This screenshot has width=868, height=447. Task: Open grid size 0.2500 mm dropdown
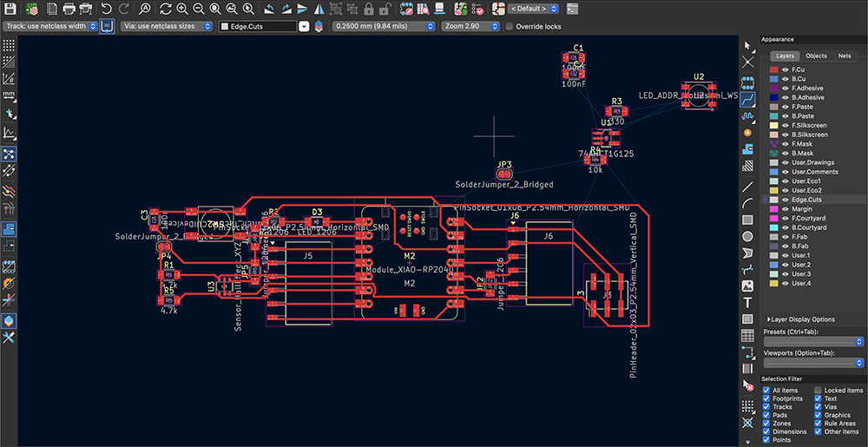tap(383, 26)
